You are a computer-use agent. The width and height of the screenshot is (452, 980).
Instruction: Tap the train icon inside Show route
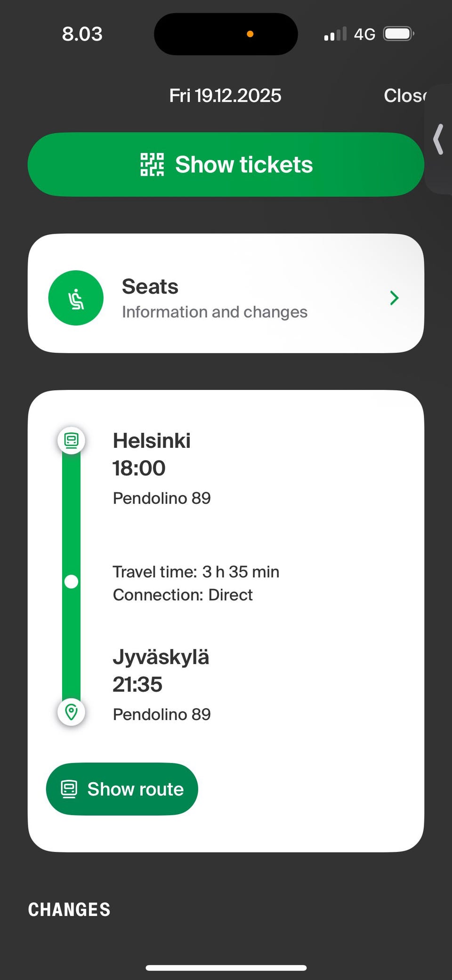coord(69,789)
